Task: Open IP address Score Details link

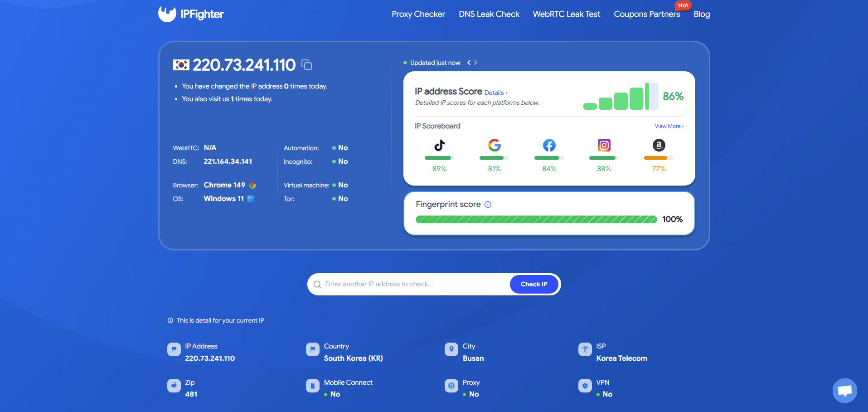Action: [x=496, y=93]
